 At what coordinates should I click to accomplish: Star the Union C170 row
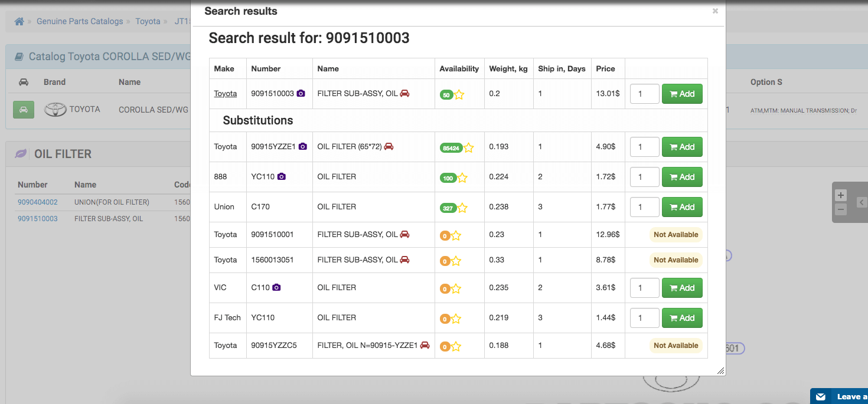(x=462, y=208)
